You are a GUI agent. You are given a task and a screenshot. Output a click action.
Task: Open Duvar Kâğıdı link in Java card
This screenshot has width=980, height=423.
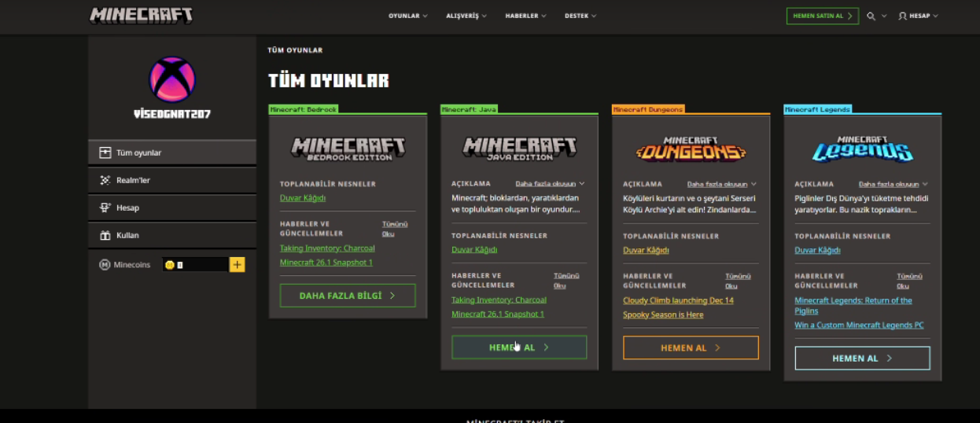(x=474, y=250)
